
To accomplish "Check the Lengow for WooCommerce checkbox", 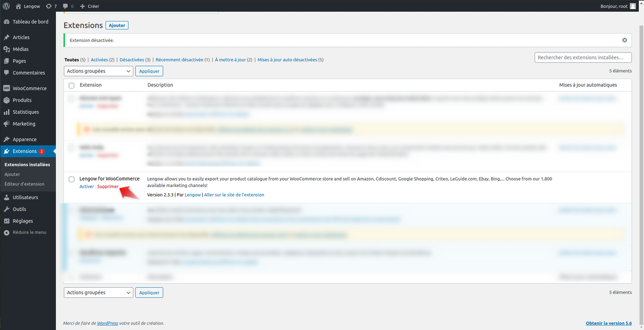I will coord(71,179).
